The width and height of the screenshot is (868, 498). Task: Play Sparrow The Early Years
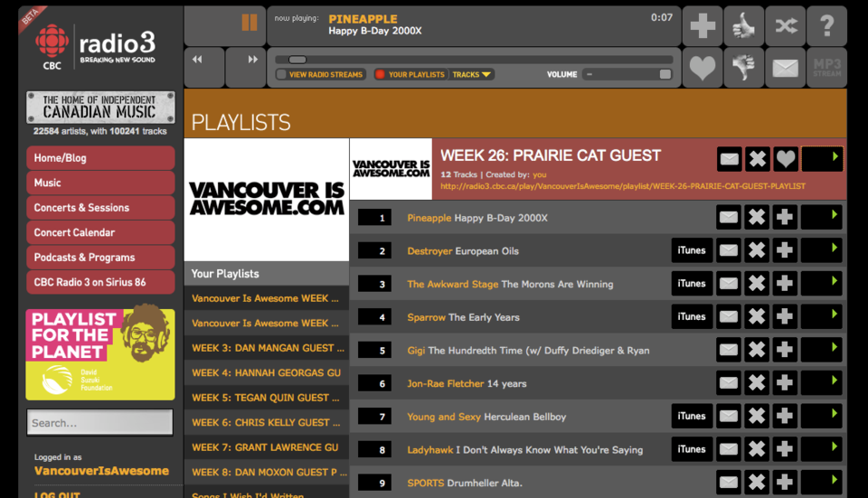[822, 316]
